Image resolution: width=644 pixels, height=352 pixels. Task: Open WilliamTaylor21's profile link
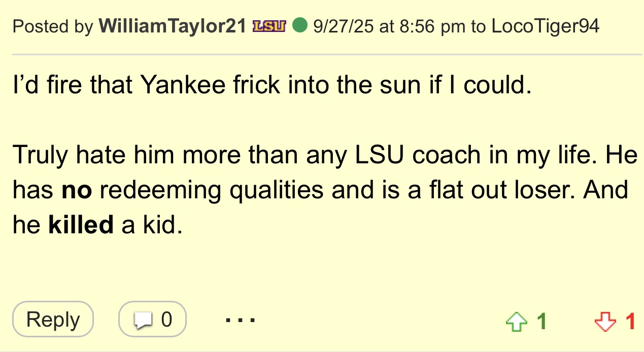[x=173, y=26]
